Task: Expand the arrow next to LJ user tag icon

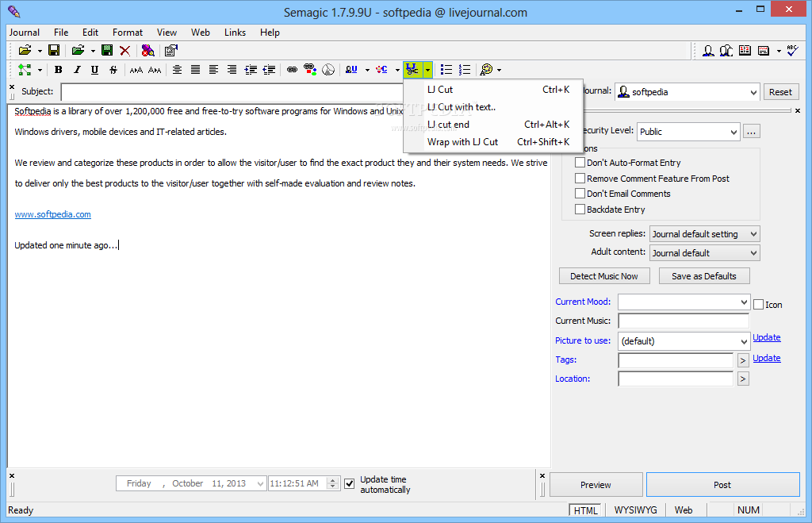Action: pyautogui.click(x=367, y=70)
